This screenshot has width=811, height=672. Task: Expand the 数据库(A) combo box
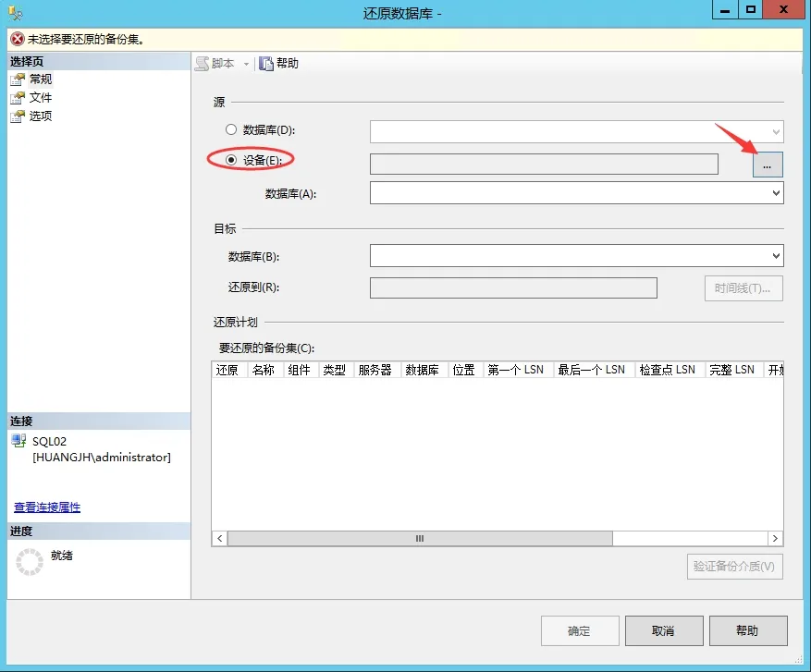pos(776,193)
